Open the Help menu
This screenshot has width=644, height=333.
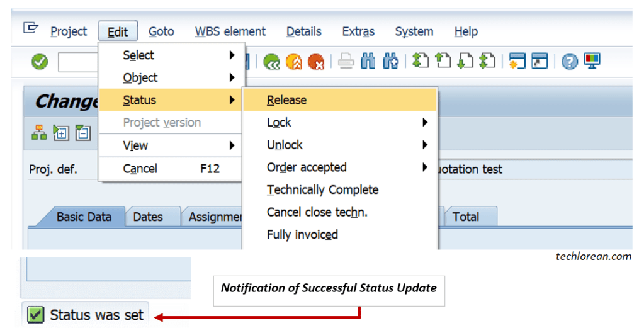tap(466, 31)
